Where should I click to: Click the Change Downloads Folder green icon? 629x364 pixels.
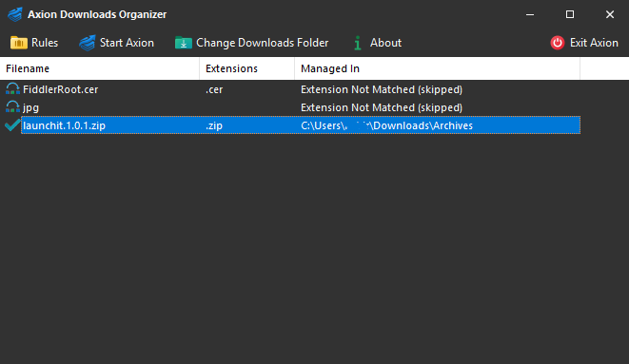pyautogui.click(x=184, y=43)
